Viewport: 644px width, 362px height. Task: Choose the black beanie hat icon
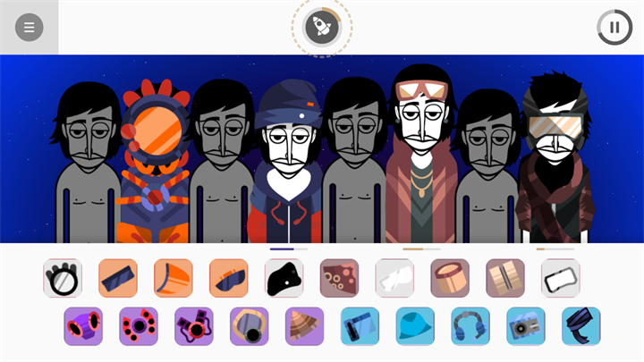pos(284,278)
